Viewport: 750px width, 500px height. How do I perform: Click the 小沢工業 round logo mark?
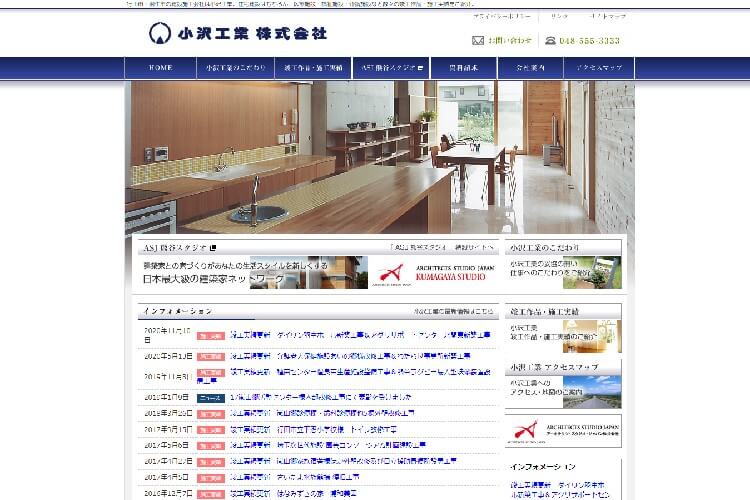[160, 33]
